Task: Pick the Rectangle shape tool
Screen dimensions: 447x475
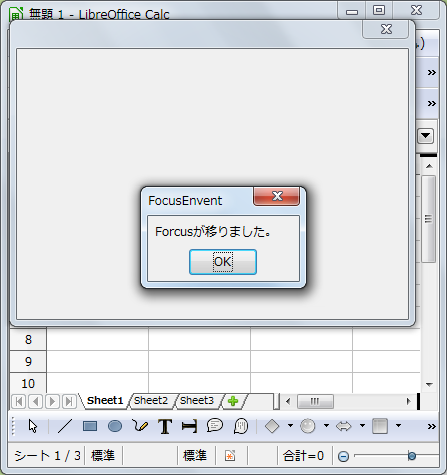Action: [90, 426]
